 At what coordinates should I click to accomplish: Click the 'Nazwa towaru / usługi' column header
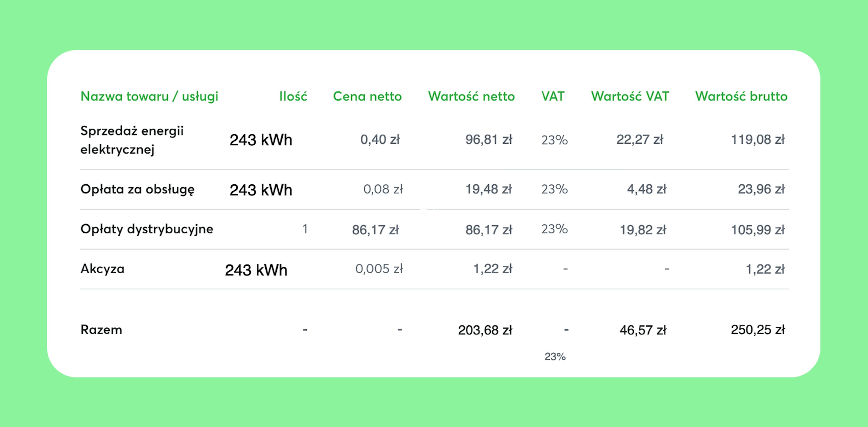point(149,96)
